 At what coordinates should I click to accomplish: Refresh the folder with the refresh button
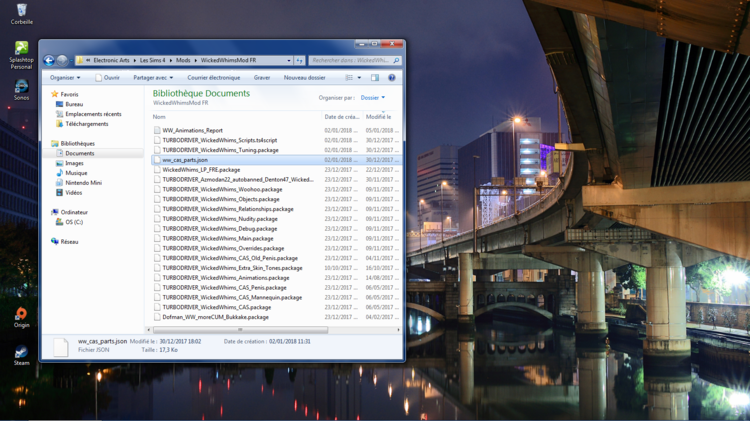click(x=299, y=60)
